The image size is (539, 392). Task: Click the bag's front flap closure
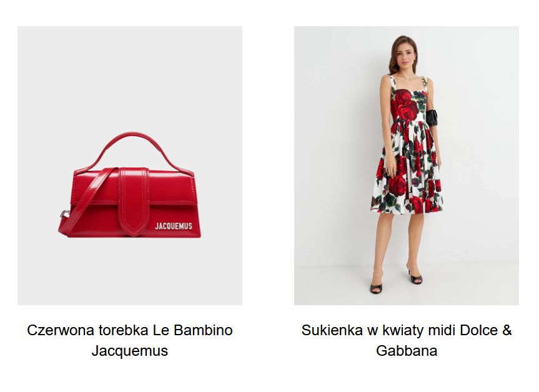coord(134,202)
